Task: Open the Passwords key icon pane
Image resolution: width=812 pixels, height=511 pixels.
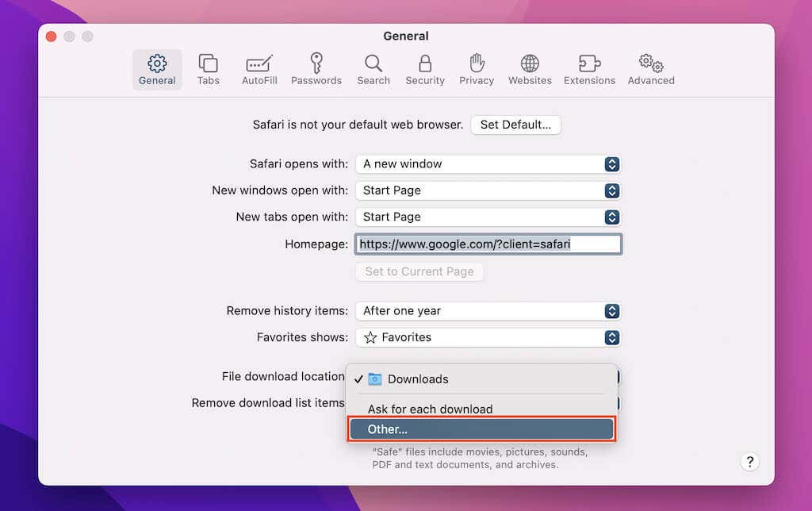Action: click(x=316, y=70)
